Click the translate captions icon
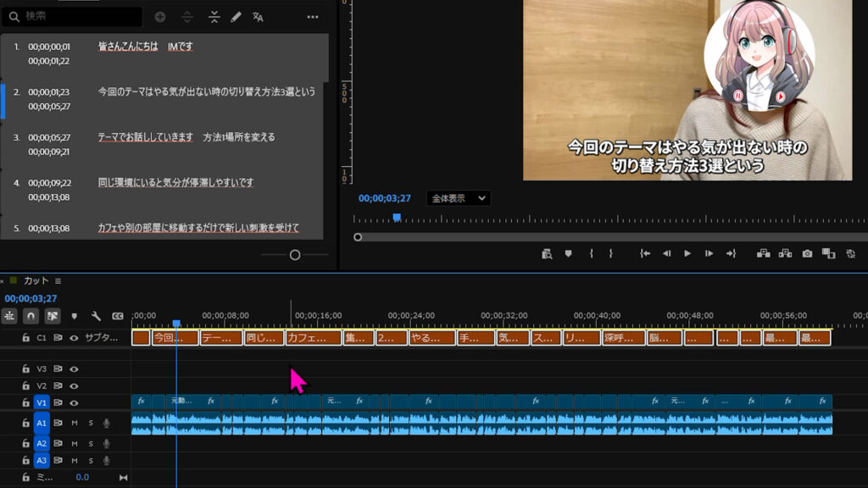This screenshot has width=868, height=488. (x=259, y=17)
